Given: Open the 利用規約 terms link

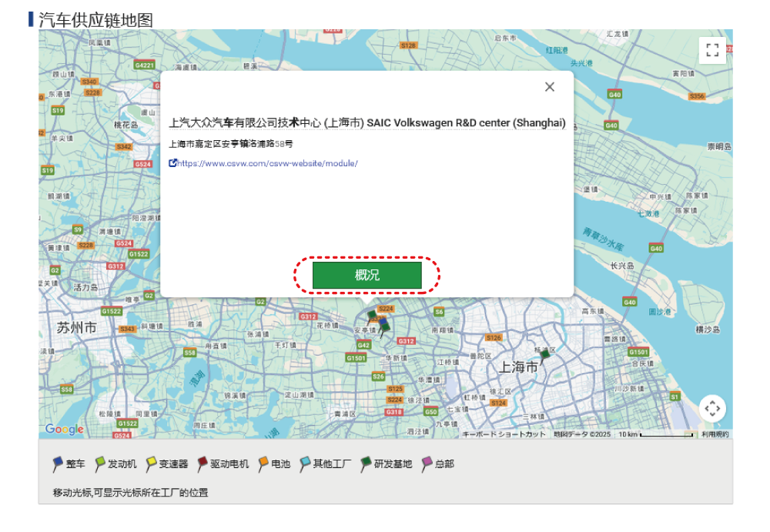Looking at the screenshot, I should pos(715,434).
